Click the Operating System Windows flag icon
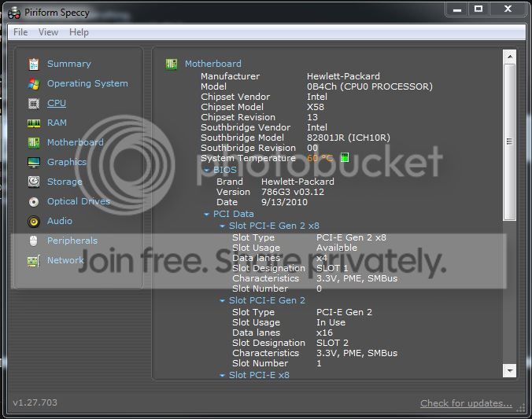532x419 pixels. 34,84
